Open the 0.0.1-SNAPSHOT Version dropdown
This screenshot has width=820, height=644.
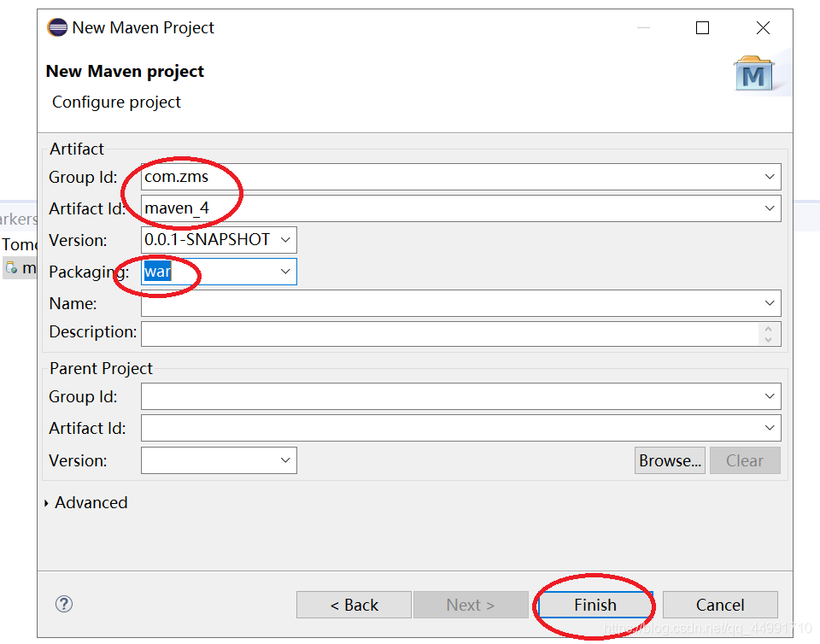coord(285,240)
